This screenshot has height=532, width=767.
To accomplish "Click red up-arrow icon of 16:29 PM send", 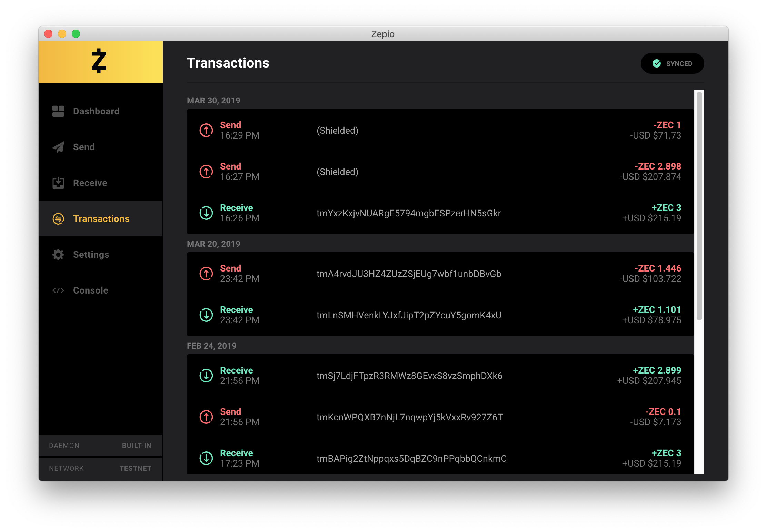I will [x=206, y=130].
